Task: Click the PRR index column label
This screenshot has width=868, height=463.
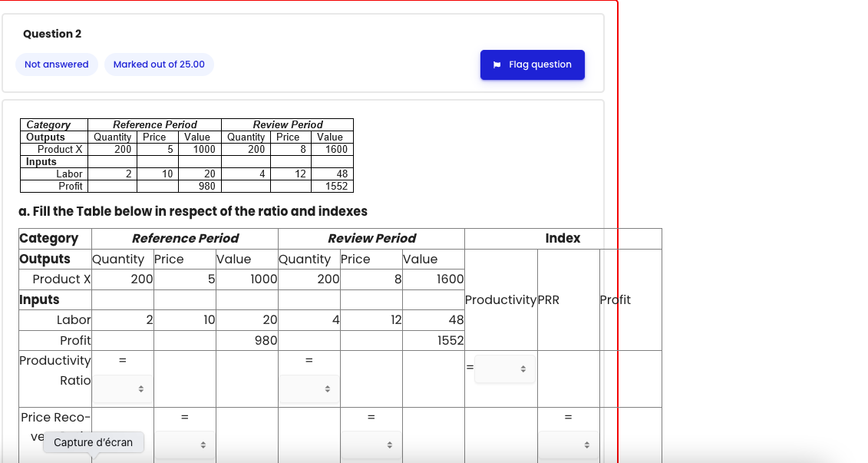Action: [x=549, y=299]
